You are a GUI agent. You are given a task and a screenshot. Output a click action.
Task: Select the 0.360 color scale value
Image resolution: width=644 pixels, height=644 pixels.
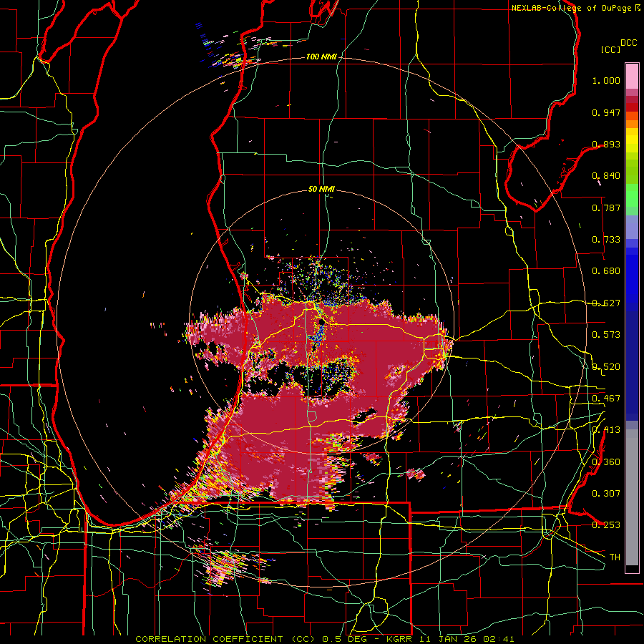[x=606, y=462]
